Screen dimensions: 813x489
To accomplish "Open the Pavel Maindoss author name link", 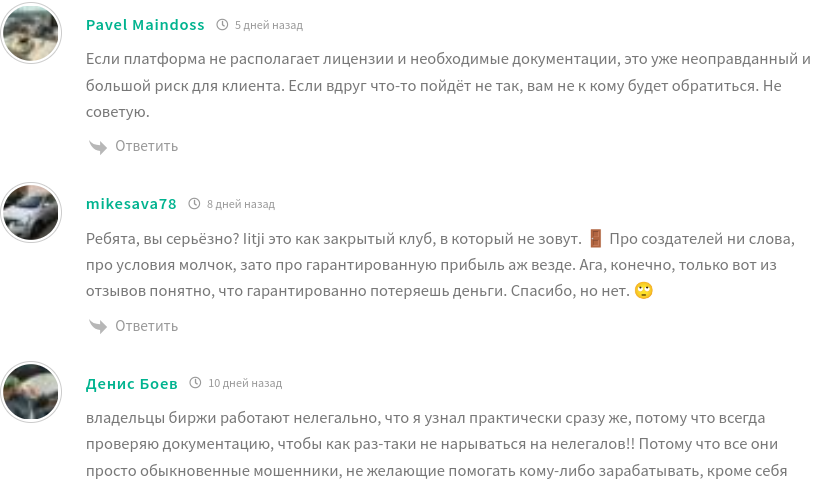I will click(146, 24).
